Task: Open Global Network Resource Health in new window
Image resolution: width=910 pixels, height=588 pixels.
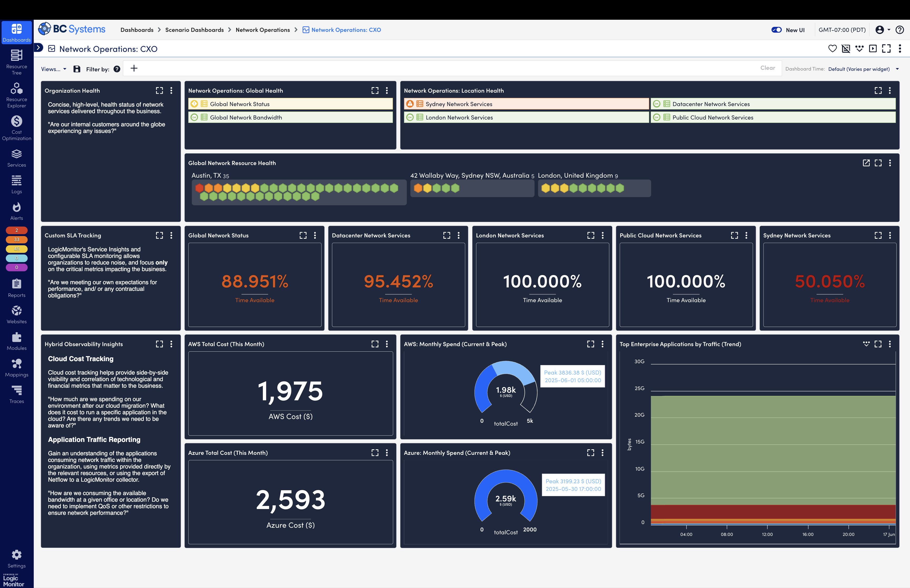Action: [866, 163]
